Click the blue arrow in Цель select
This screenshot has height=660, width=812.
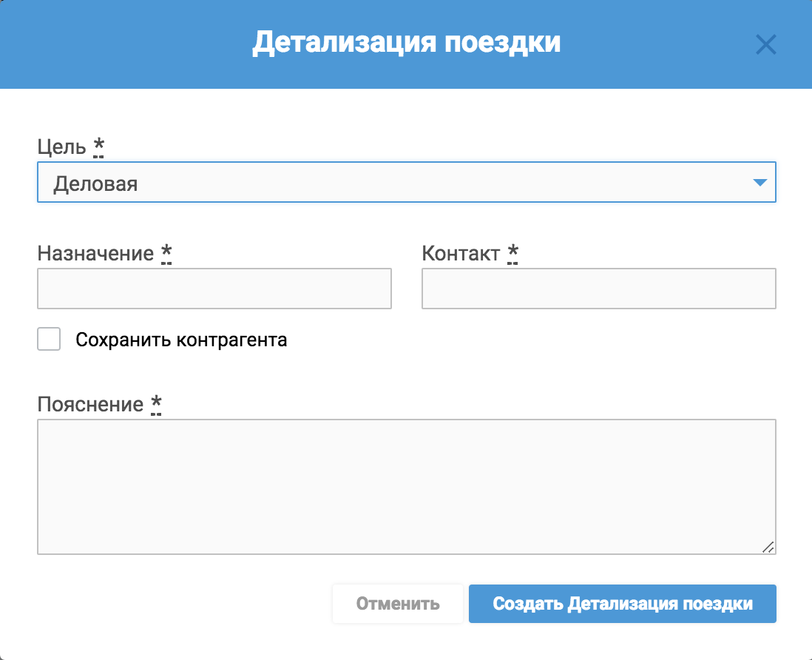[759, 183]
